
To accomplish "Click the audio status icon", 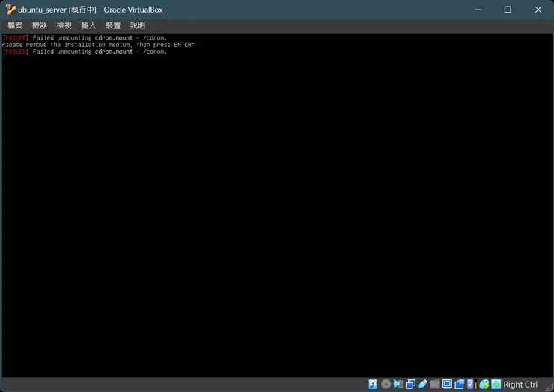I will 398,385.
